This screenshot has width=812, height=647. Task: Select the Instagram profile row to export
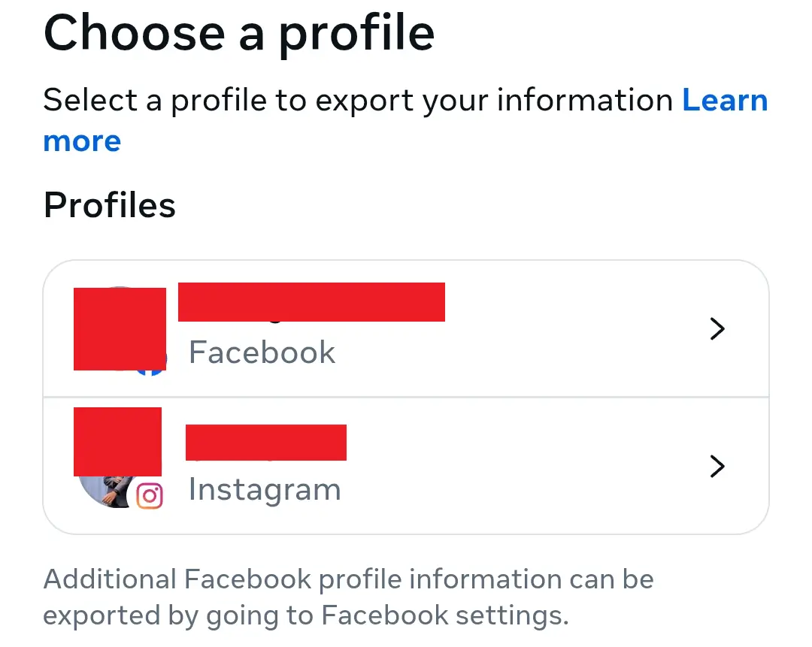[406, 466]
